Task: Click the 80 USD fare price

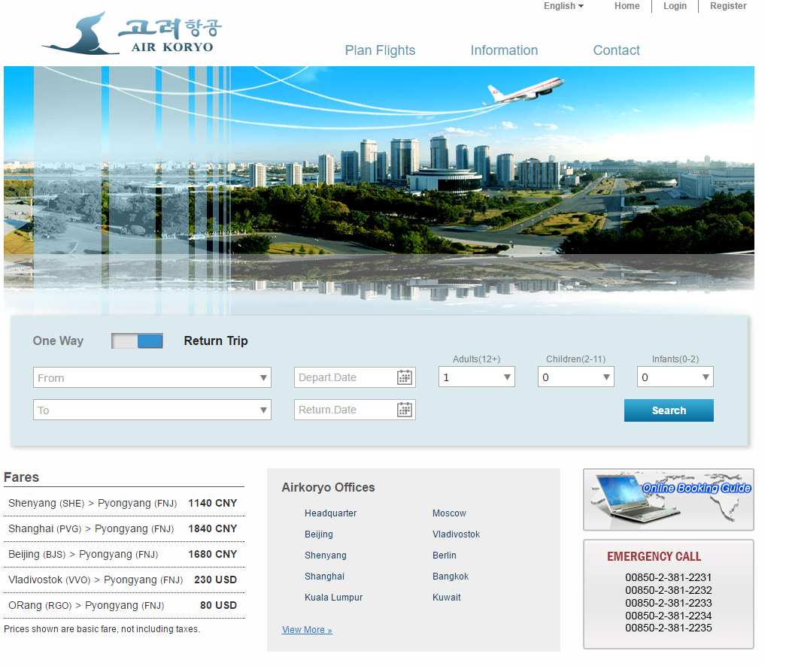Action: (x=218, y=606)
